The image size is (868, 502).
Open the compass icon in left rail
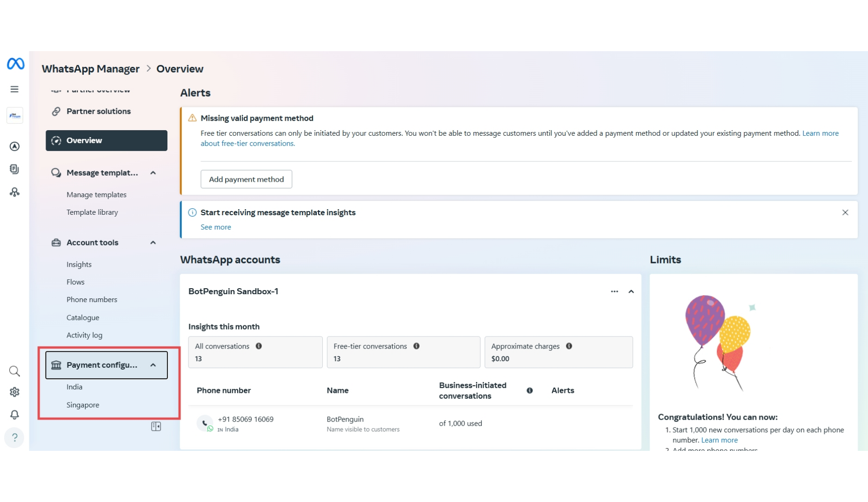(14, 146)
